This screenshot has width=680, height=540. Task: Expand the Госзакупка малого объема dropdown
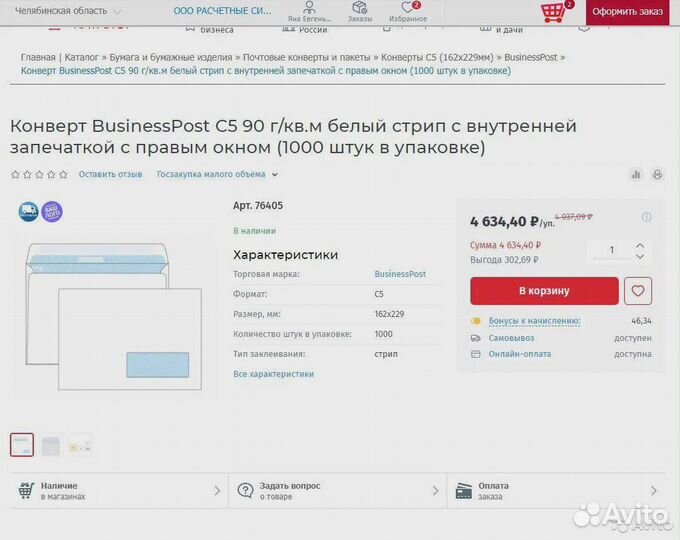pos(217,174)
